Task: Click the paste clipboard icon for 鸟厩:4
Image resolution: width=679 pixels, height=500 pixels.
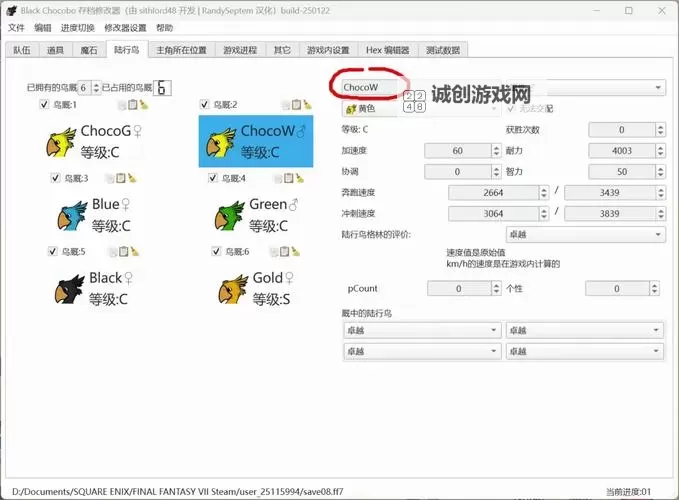Action: coord(288,178)
